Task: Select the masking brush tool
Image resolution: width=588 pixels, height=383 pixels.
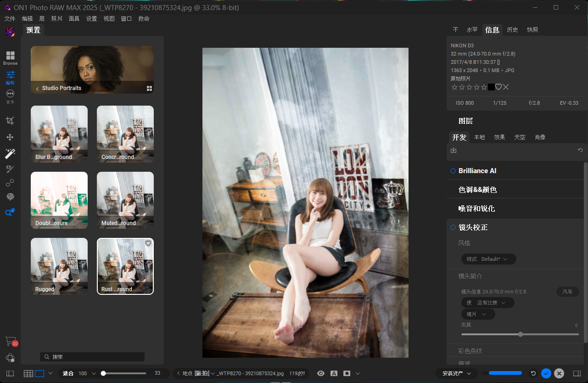Action: [10, 169]
